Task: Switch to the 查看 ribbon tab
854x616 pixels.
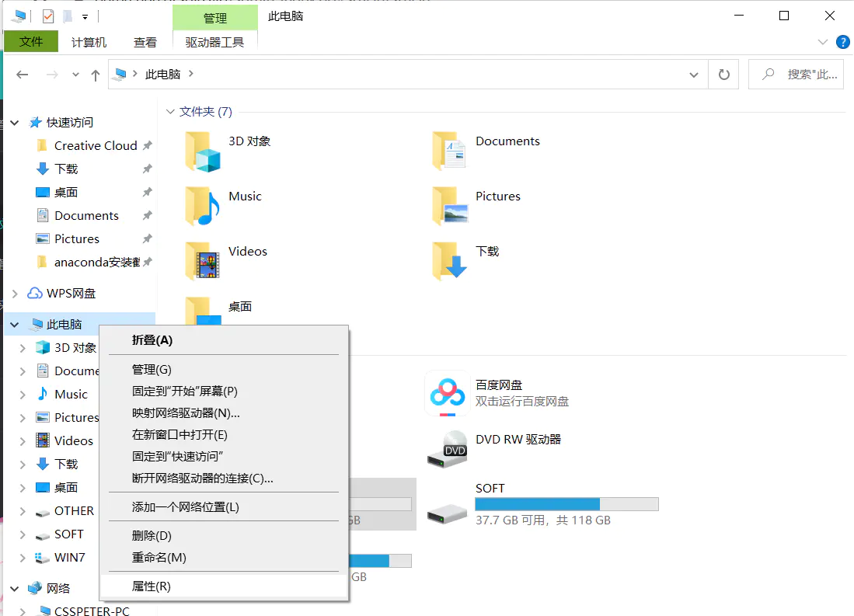Action: tap(145, 42)
